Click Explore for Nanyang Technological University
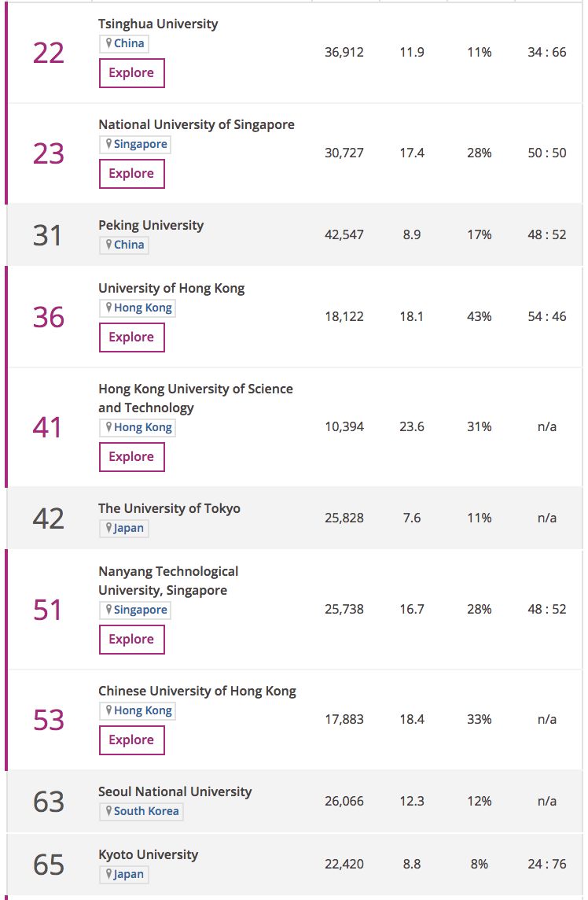588x900 pixels. pos(131,640)
